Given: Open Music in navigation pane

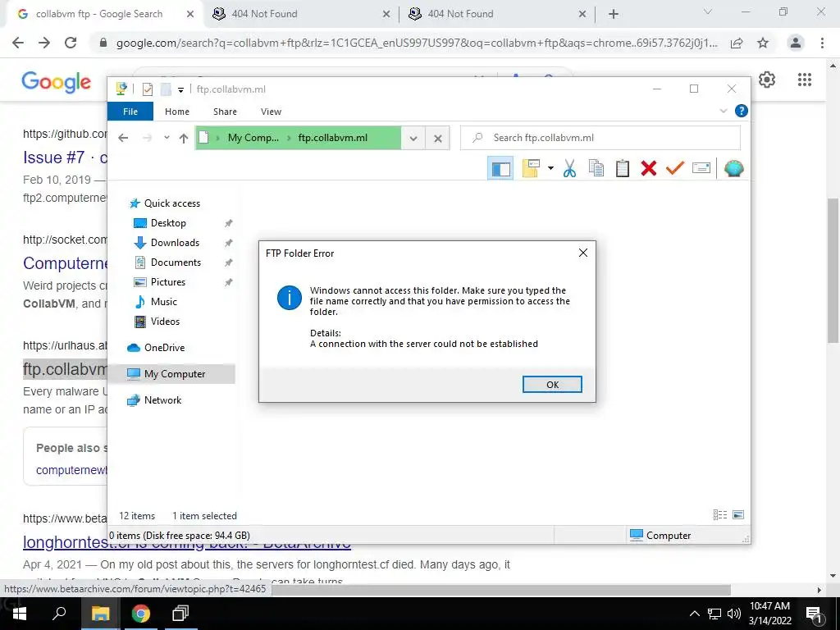Looking at the screenshot, I should pos(163,302).
